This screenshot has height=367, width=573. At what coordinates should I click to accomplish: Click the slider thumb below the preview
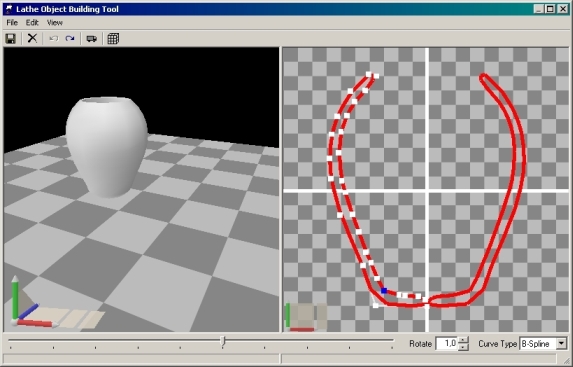pyautogui.click(x=223, y=341)
